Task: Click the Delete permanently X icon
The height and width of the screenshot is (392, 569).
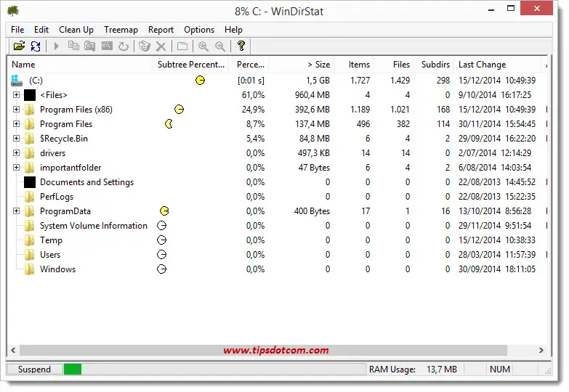Action: [161, 46]
